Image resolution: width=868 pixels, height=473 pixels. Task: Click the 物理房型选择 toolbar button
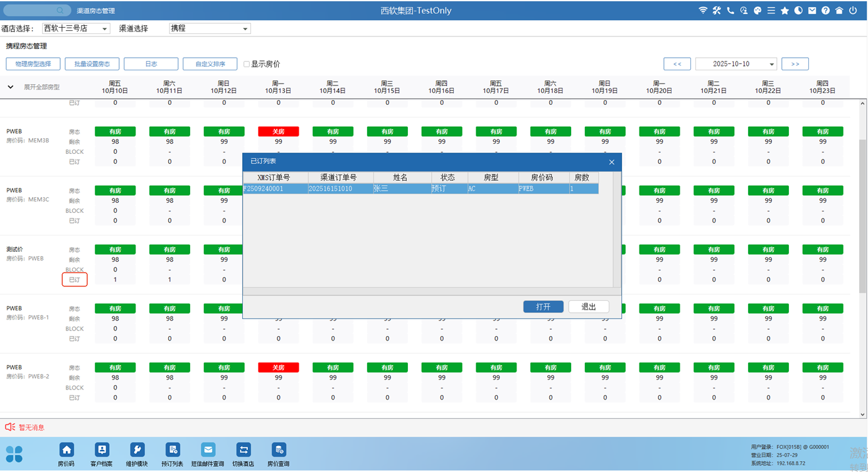pyautogui.click(x=33, y=64)
